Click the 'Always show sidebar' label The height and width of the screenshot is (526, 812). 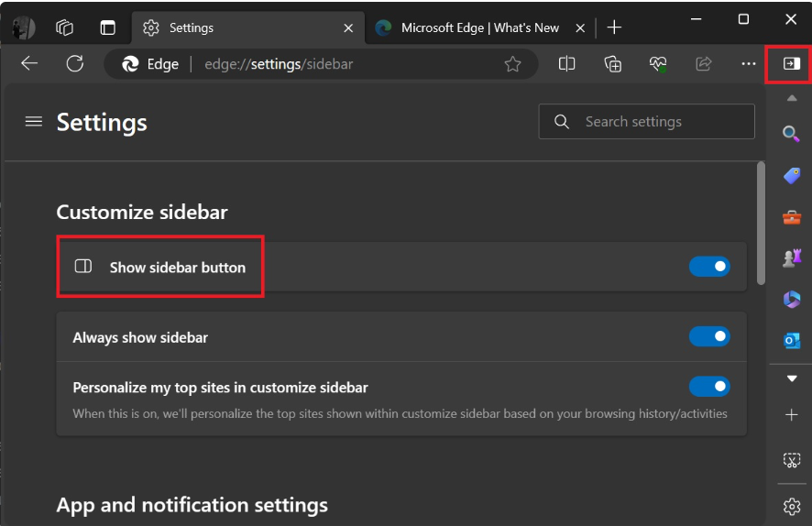click(x=140, y=337)
